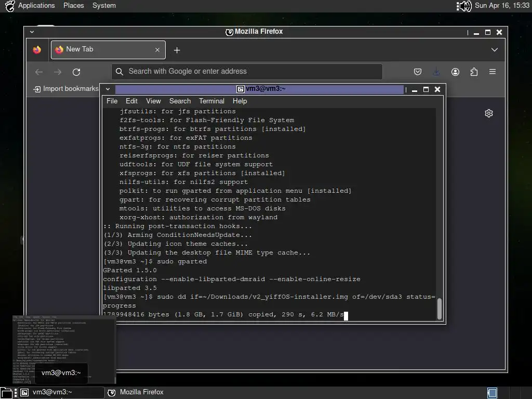
Task: Expand the list all tabs chevron in Firefox
Action: coord(495,50)
